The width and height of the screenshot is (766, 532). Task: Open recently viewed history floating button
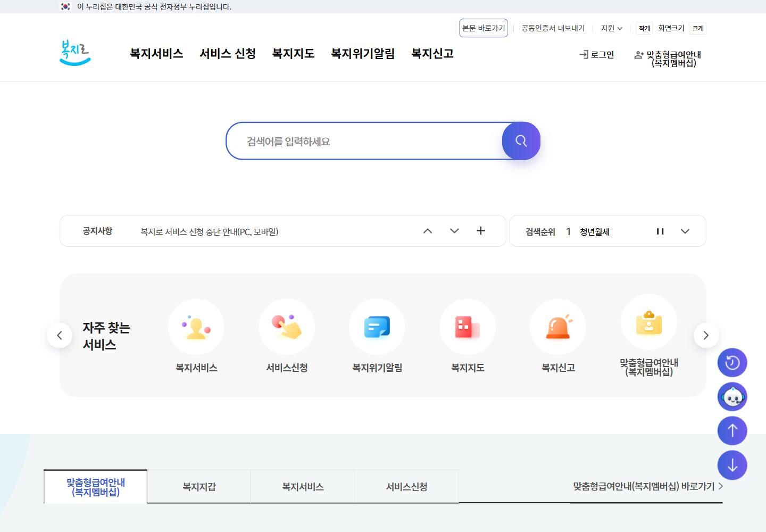732,363
